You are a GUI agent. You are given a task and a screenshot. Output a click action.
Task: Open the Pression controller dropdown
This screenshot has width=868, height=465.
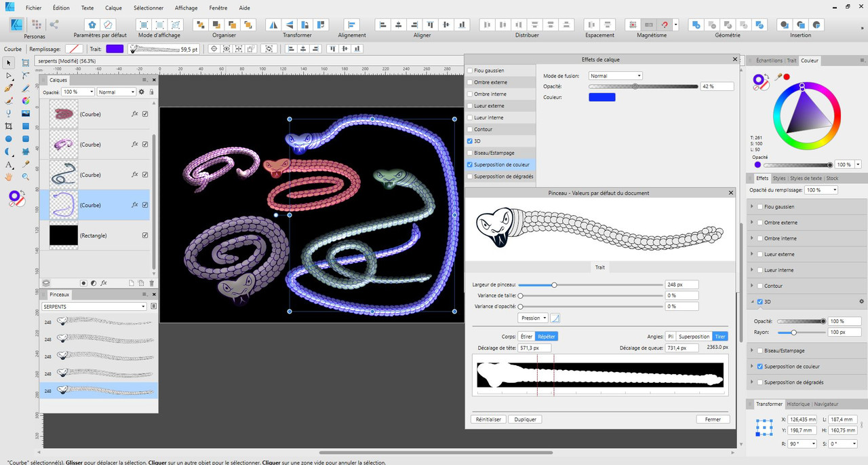[533, 318]
